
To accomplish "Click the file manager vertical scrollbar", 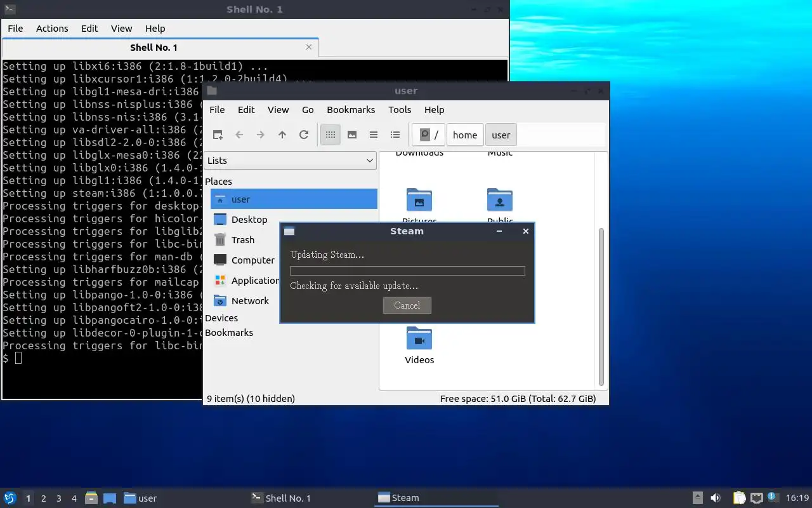I will (x=601, y=307).
